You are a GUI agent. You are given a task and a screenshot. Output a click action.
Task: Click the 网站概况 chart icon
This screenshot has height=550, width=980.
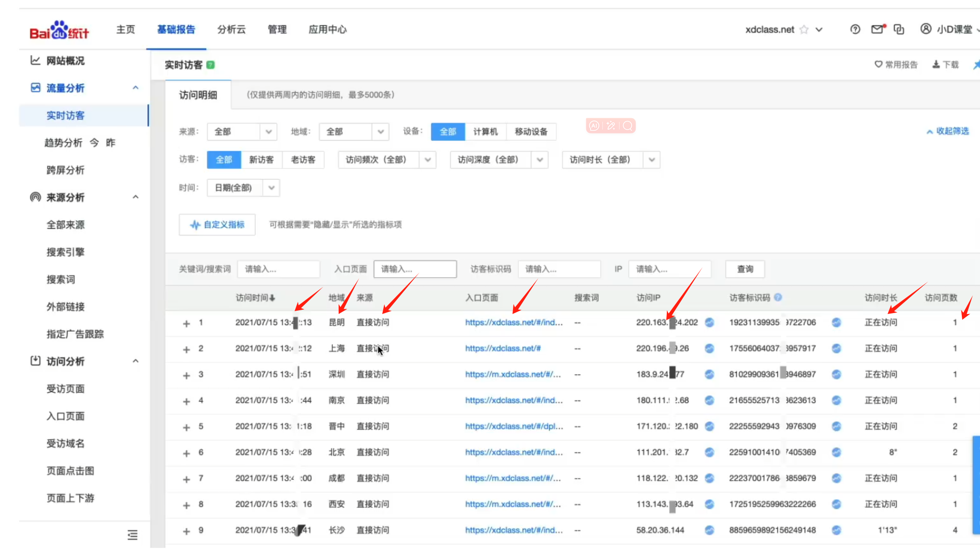point(35,60)
